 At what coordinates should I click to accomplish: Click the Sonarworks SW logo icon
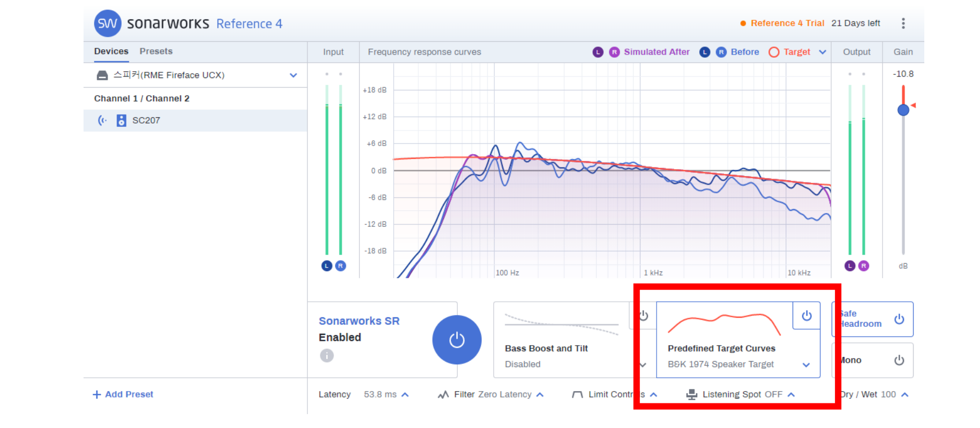click(x=108, y=24)
